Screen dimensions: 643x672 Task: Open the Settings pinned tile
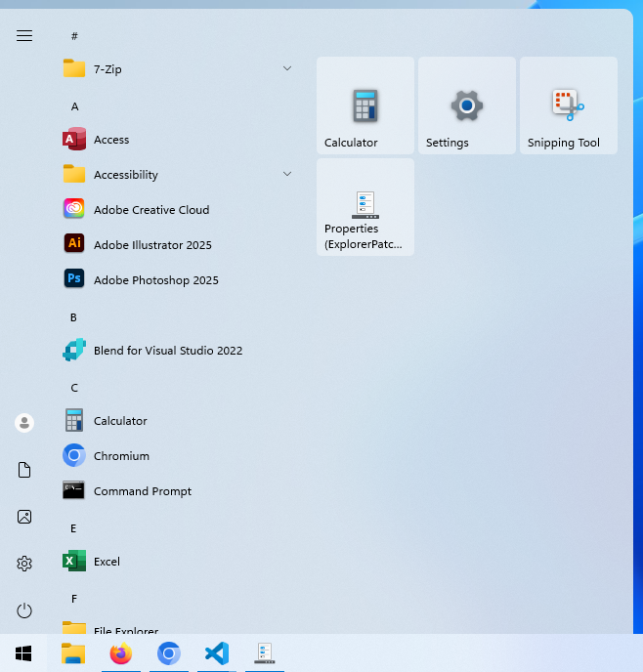[x=467, y=105]
